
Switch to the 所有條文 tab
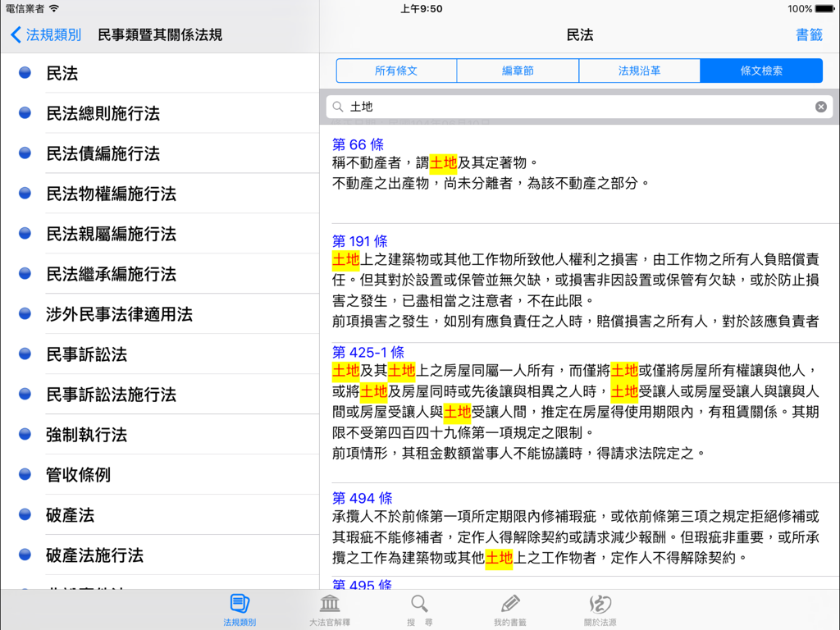[395, 71]
